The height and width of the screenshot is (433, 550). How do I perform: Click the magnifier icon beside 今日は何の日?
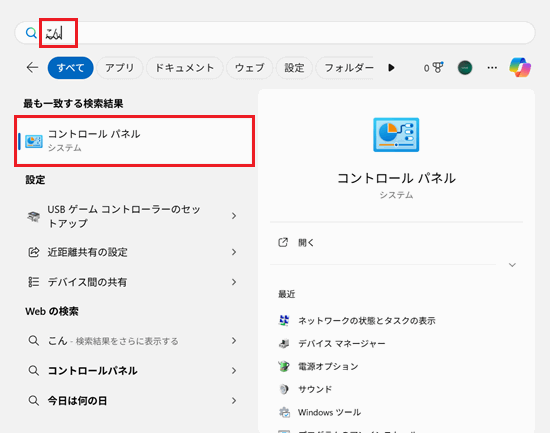[x=34, y=400]
